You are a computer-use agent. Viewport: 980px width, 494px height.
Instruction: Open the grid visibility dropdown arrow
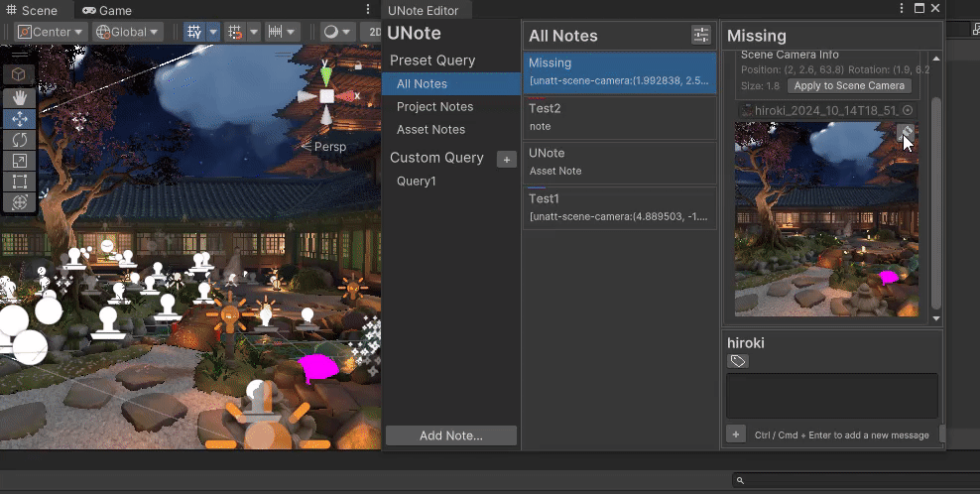(213, 32)
